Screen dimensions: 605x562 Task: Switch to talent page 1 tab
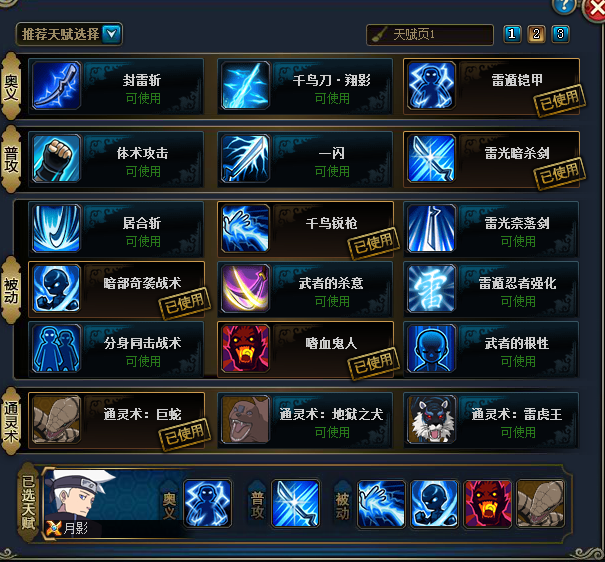tap(512, 34)
